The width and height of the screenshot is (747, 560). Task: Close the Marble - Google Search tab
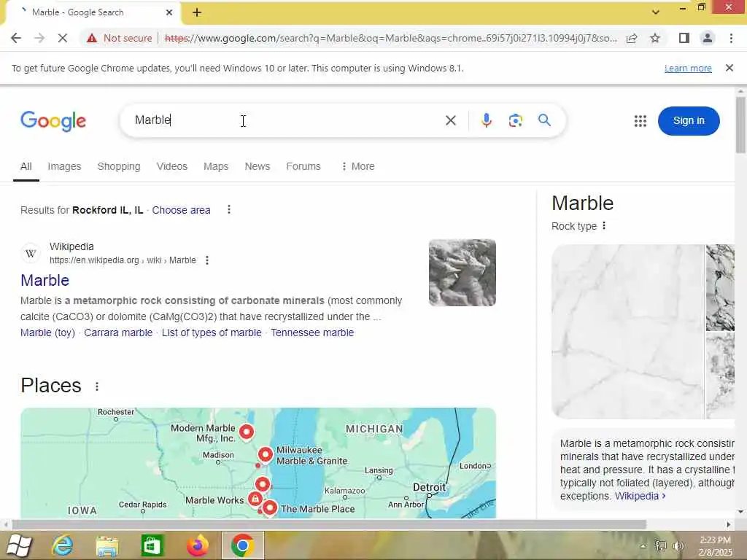click(169, 12)
